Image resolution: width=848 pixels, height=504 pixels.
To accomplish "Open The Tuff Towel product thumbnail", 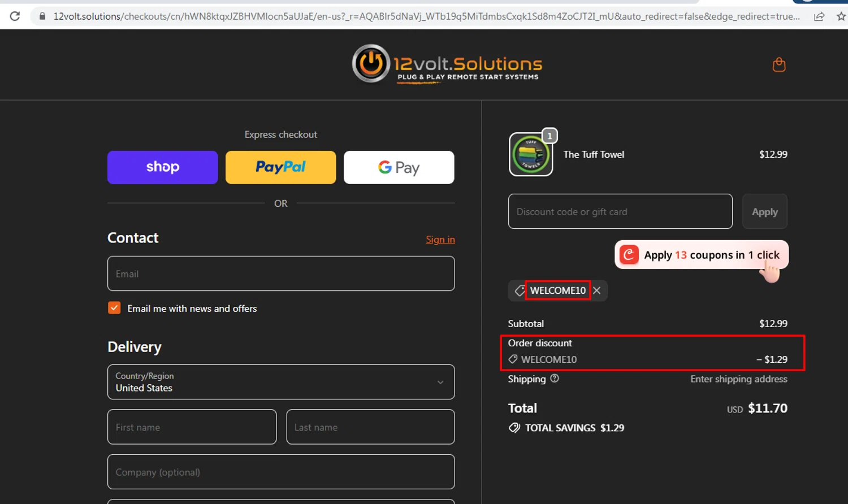I will 531,154.
